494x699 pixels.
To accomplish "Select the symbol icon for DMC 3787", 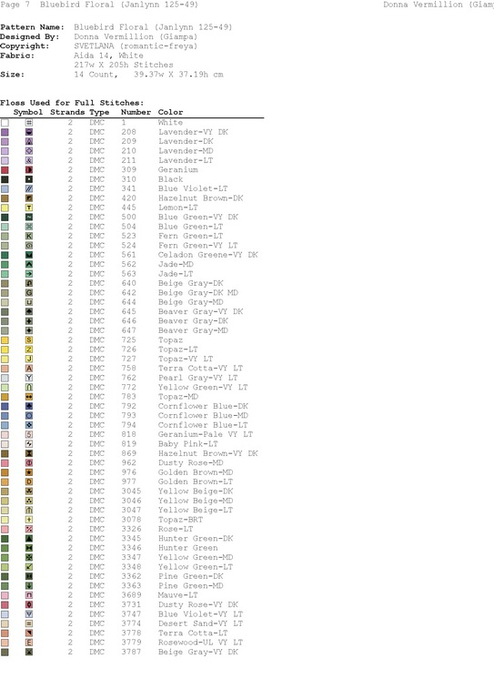I will coord(29,652).
